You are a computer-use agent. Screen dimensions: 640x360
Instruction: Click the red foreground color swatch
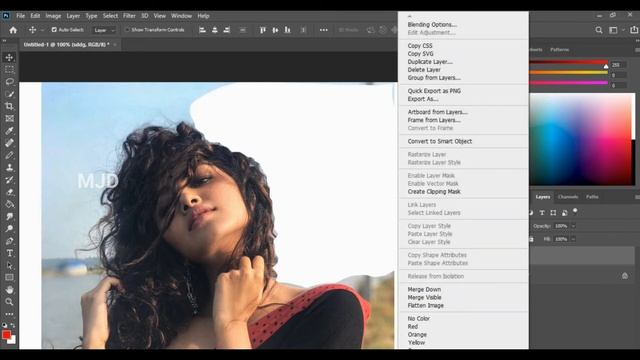coord(6,335)
